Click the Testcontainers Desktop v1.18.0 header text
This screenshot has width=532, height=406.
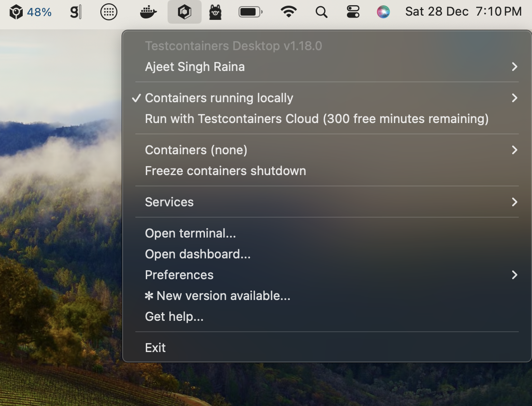pos(233,46)
